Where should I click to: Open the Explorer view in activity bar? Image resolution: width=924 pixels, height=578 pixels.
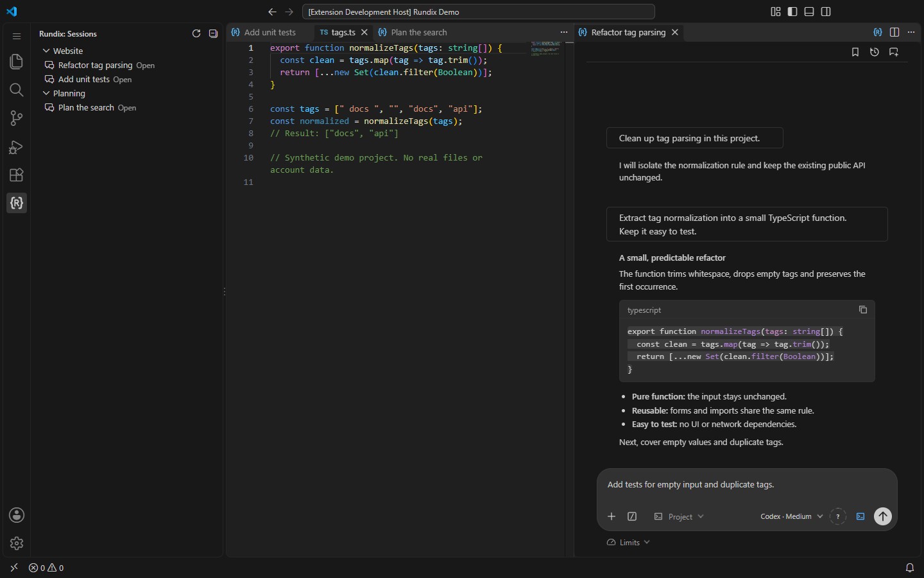17,62
